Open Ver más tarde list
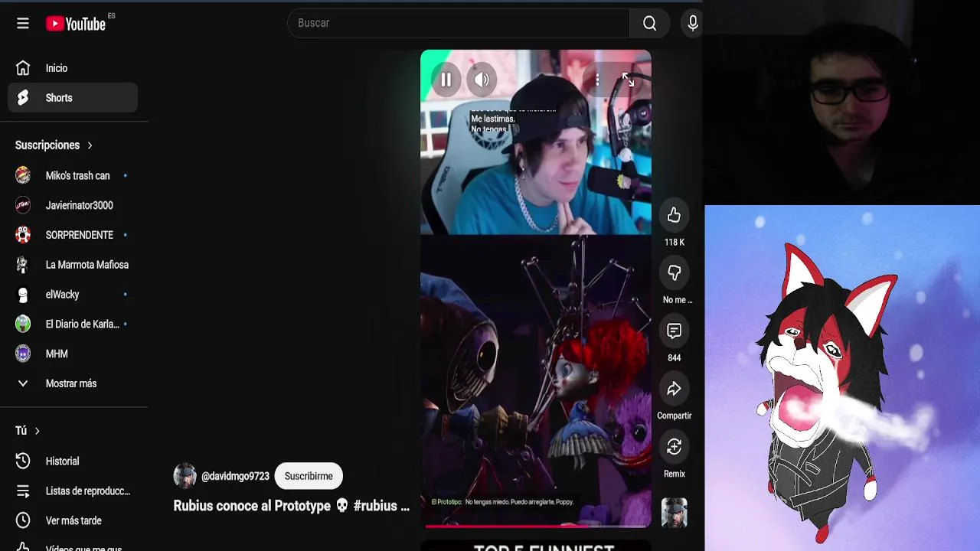980x551 pixels. click(73, 521)
